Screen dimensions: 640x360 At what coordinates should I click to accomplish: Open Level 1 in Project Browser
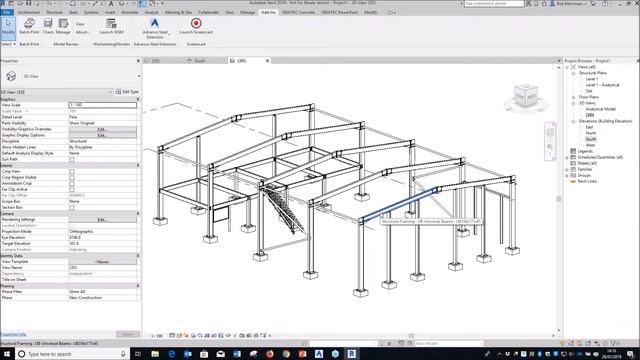coord(591,79)
